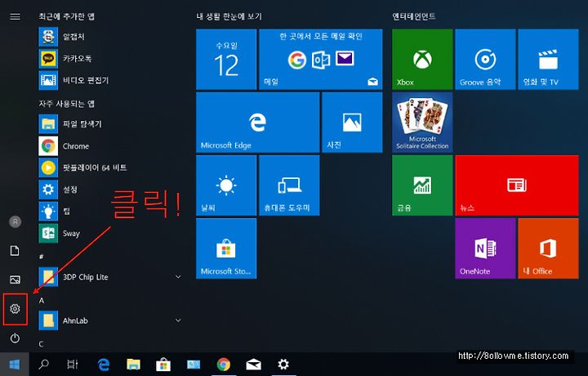
Task: Click the 내 생활 한눈에 보기 group title
Action: tap(229, 16)
